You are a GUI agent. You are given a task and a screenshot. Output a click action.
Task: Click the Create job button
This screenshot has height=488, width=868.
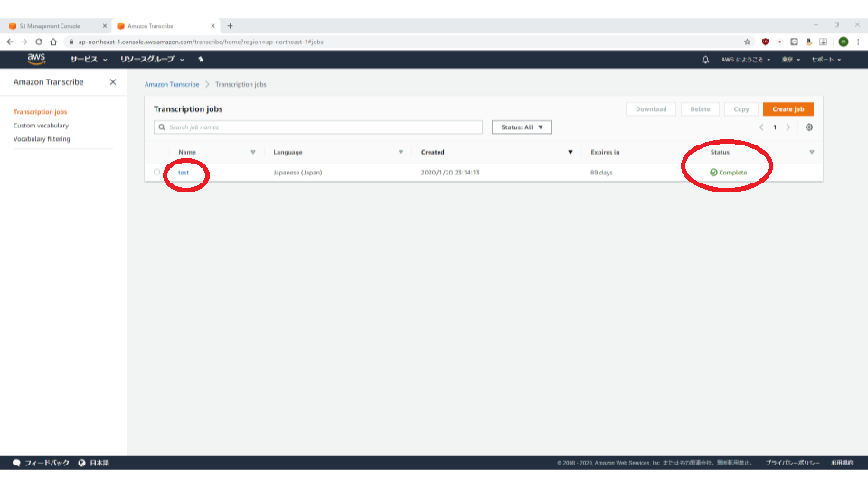coord(788,109)
